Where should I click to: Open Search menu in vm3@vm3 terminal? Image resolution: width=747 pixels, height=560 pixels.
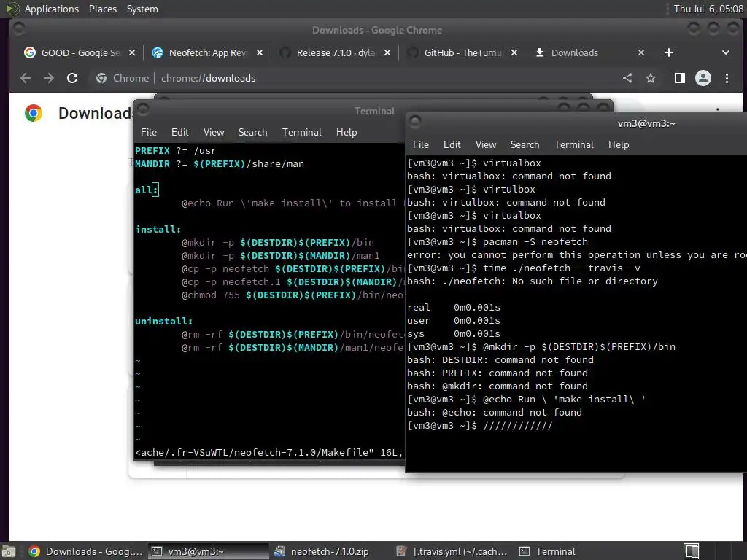(525, 145)
